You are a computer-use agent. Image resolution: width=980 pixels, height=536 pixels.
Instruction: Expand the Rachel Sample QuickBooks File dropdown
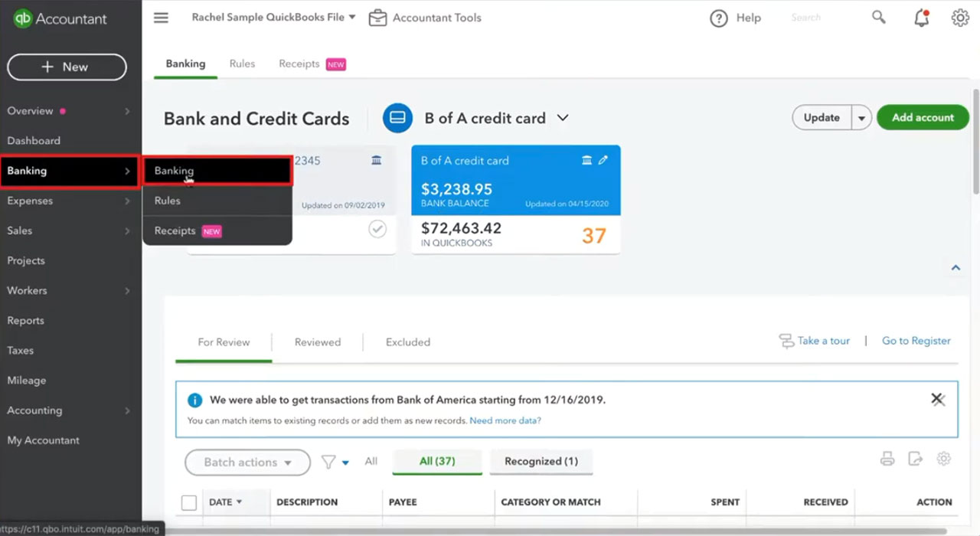coord(273,17)
